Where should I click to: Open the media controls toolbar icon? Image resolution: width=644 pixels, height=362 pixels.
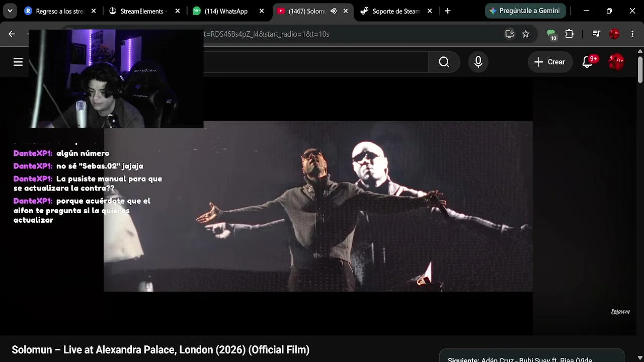(x=596, y=34)
